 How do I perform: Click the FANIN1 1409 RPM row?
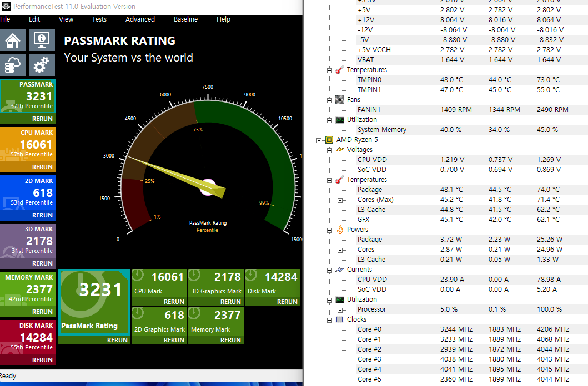point(472,110)
